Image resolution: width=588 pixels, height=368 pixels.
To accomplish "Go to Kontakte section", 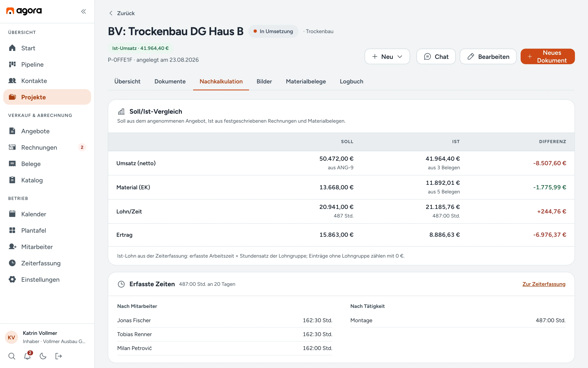I will [x=47, y=81].
